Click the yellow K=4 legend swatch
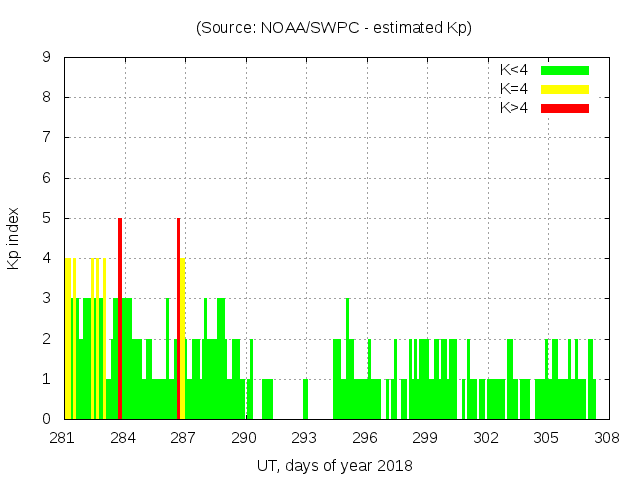Image resolution: width=640 pixels, height=480 pixels. click(x=565, y=89)
